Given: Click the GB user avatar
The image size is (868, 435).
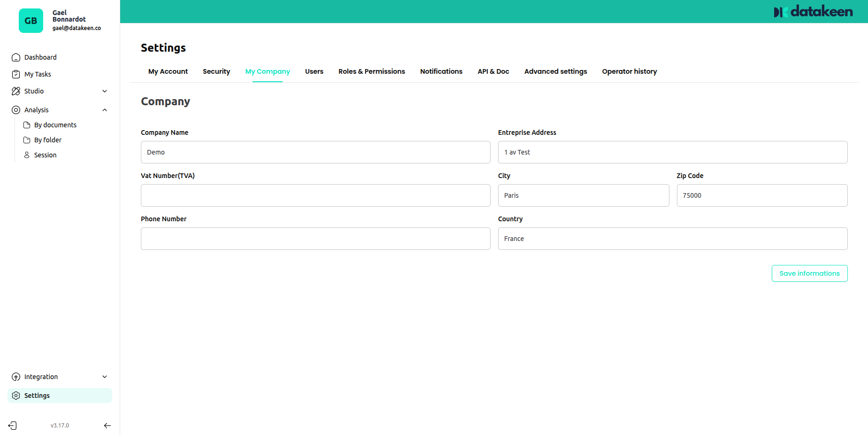Looking at the screenshot, I should [x=31, y=21].
